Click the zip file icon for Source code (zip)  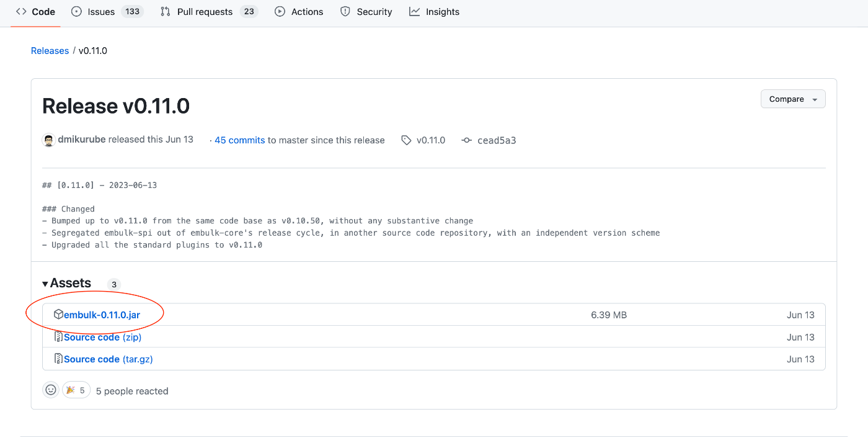pos(58,337)
